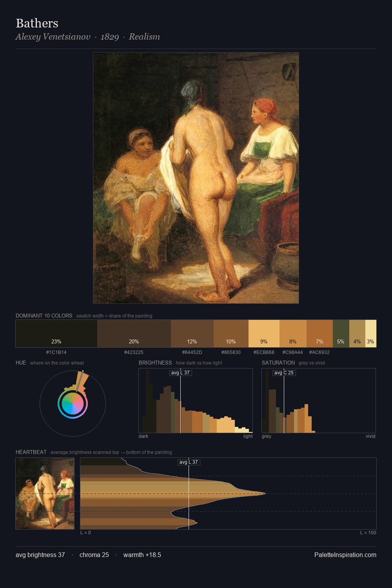Click 'avg brightness 37' in footer

coord(40,555)
